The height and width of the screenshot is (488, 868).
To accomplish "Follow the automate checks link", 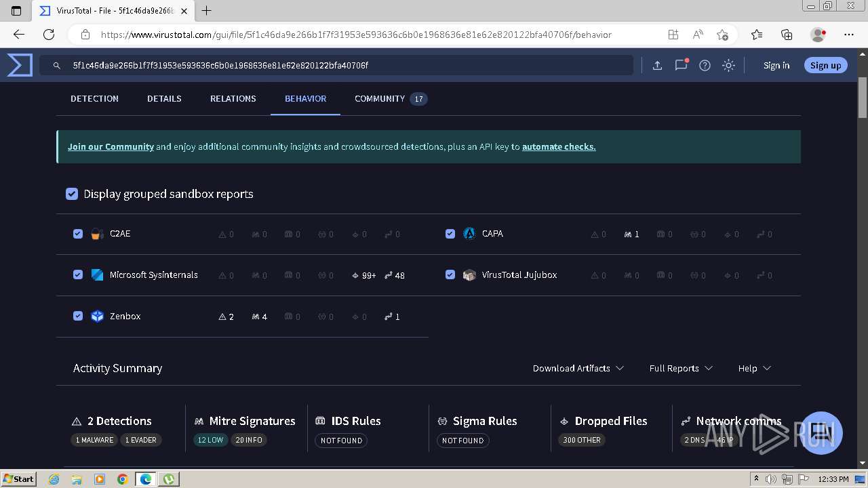I will (559, 146).
